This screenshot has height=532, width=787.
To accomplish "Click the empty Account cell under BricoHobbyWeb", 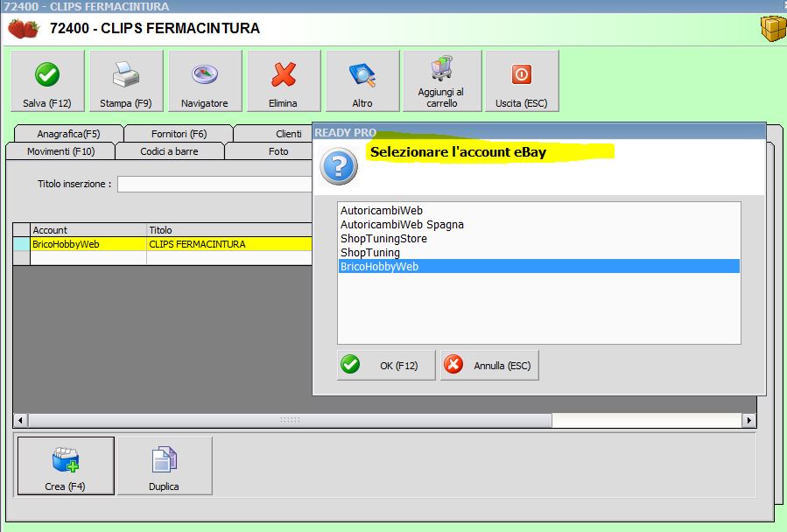I will [x=88, y=257].
